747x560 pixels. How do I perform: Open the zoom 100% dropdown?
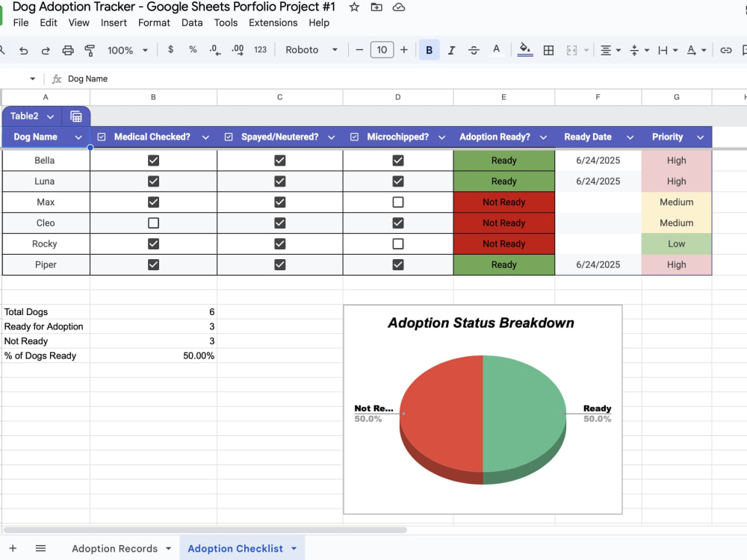tap(128, 50)
